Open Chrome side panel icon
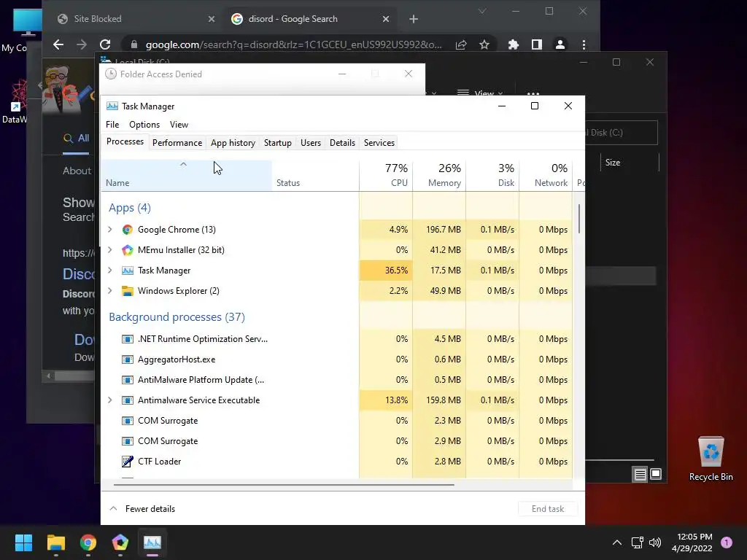This screenshot has width=747, height=560. click(x=536, y=44)
